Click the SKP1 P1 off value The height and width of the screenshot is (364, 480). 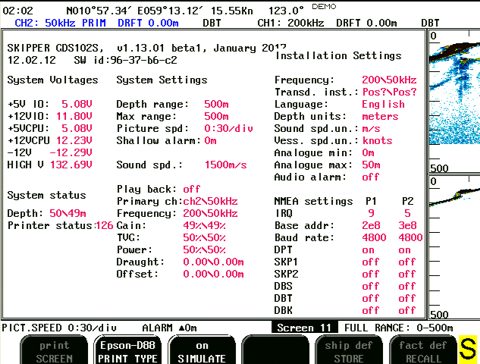tap(371, 262)
